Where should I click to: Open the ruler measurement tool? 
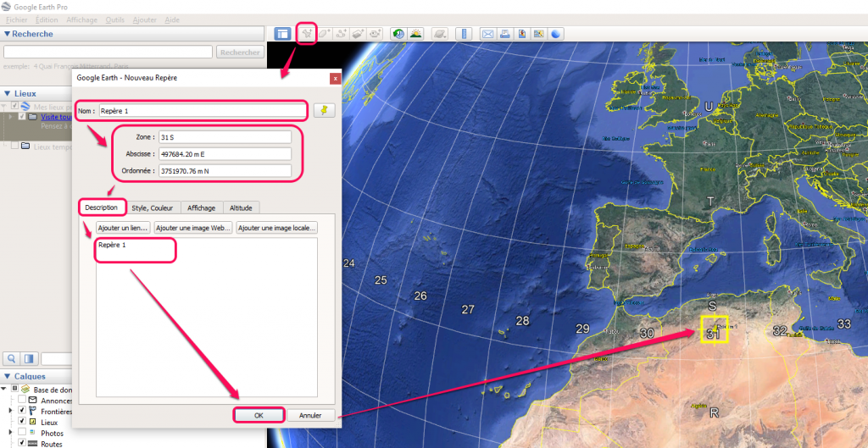click(x=464, y=34)
